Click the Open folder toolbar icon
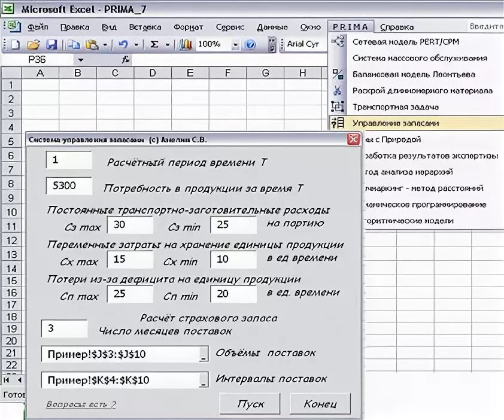 [33, 44]
